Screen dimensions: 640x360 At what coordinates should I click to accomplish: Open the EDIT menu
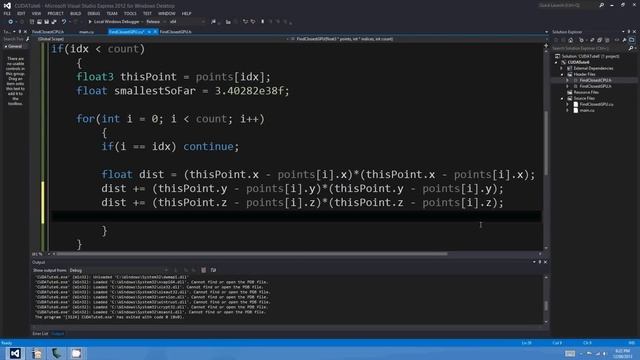tap(21, 13)
